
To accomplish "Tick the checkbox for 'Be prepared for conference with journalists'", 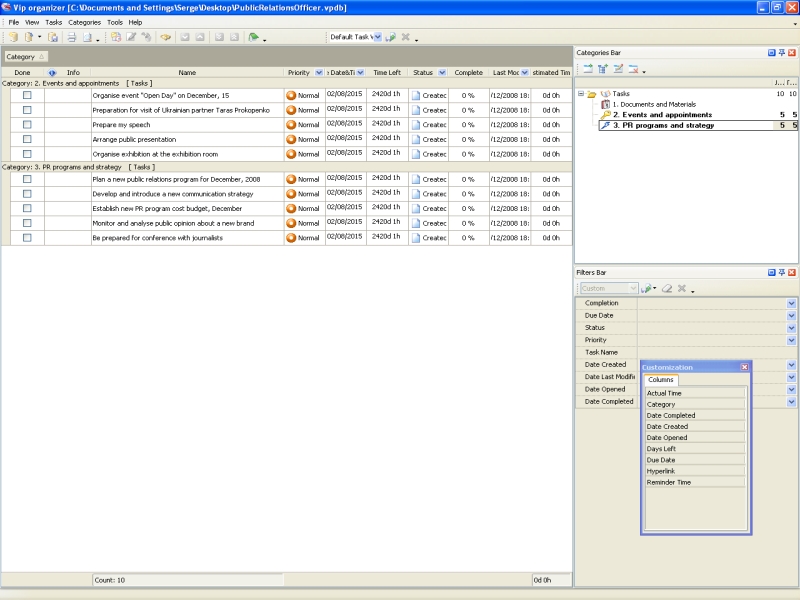I will [27, 238].
